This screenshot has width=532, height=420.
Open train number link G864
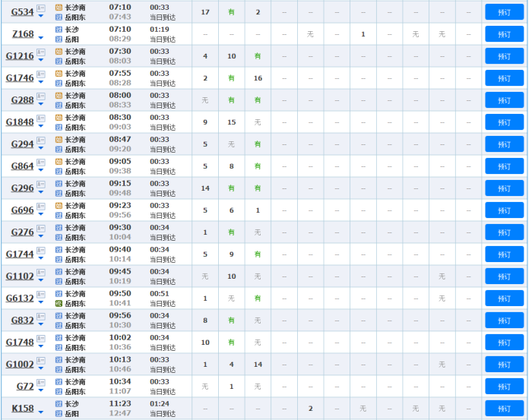pos(22,166)
